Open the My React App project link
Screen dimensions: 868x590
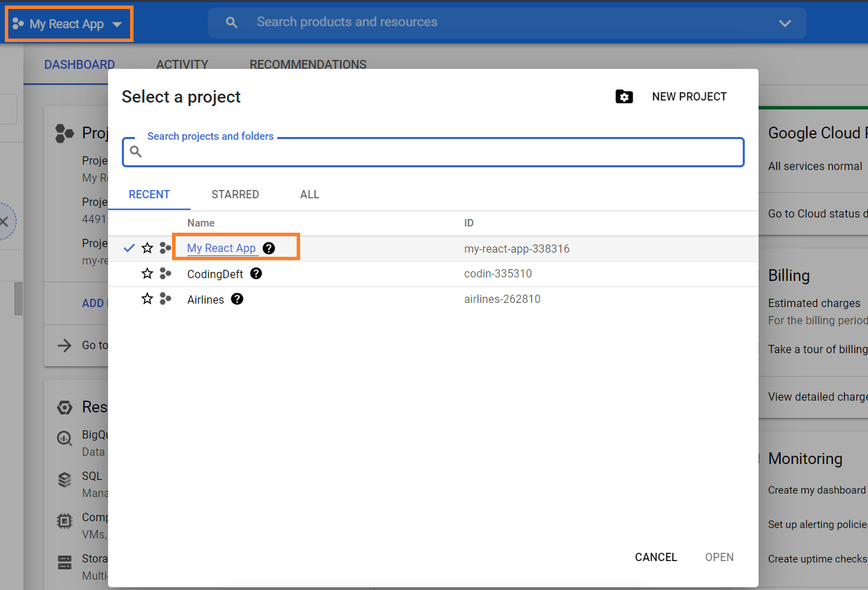[222, 248]
